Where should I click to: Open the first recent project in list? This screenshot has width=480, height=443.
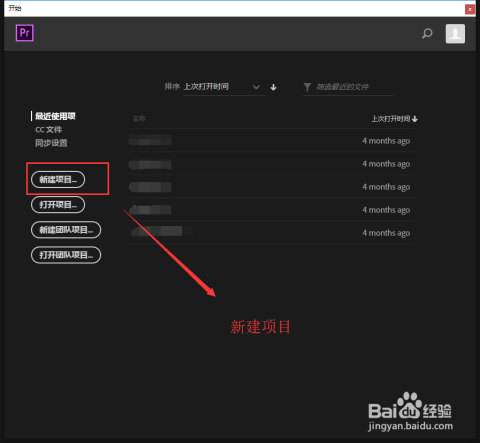271,140
